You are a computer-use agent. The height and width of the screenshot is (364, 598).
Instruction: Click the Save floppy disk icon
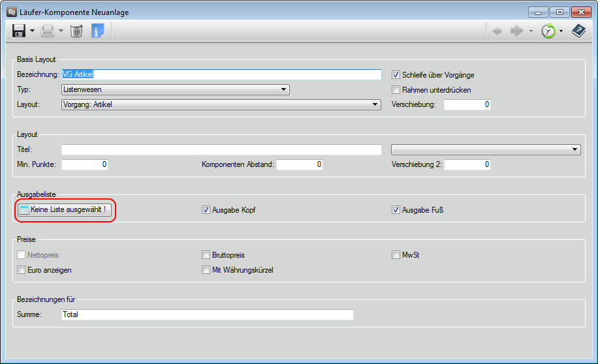tap(19, 31)
